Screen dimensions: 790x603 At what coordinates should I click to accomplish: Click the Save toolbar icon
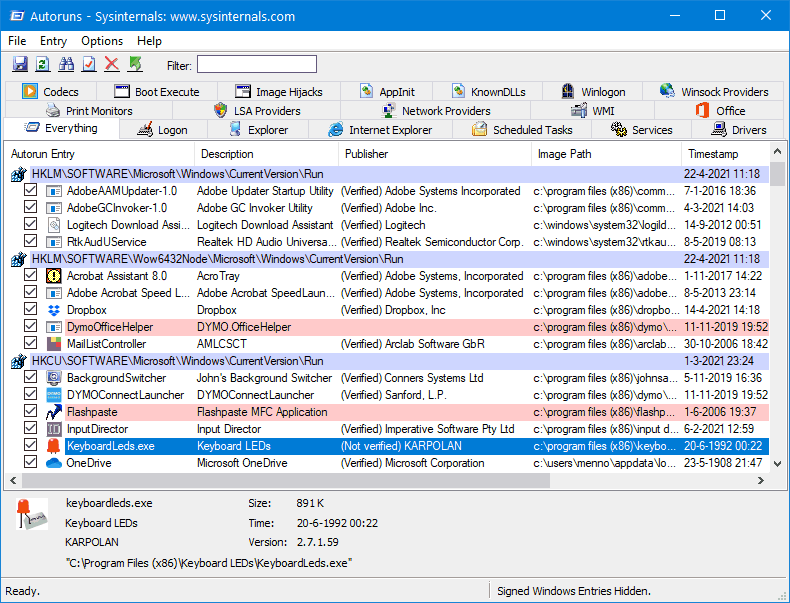click(20, 64)
